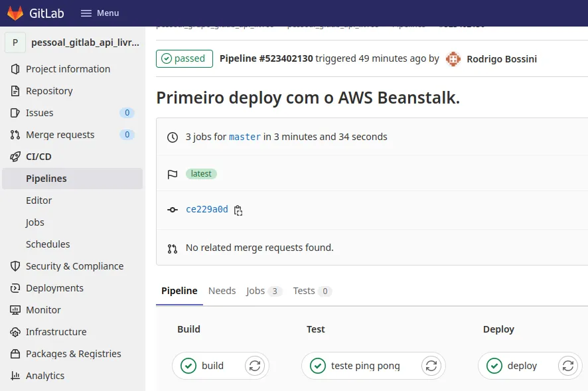
Task: Click the passed status badge
Action: tap(184, 58)
